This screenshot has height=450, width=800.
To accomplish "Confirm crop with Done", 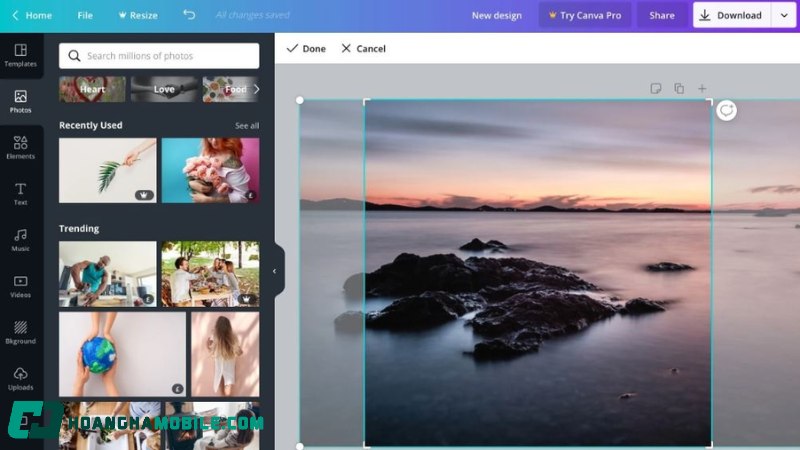I will click(306, 48).
